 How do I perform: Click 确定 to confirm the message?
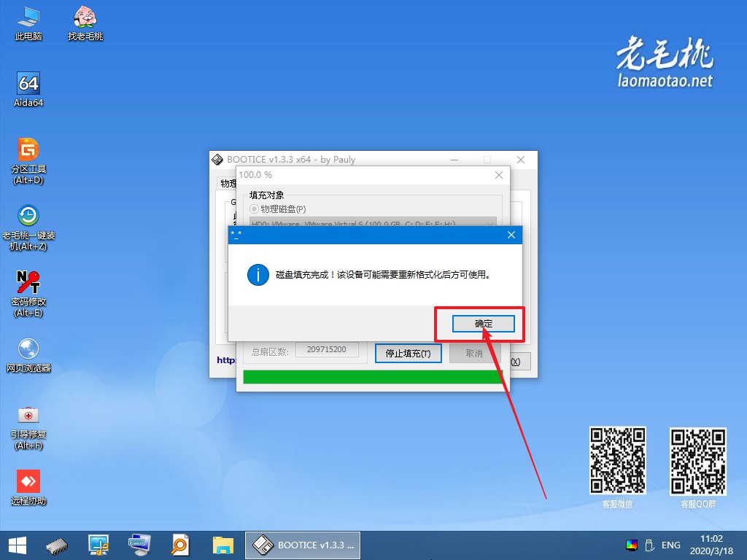[x=483, y=324]
